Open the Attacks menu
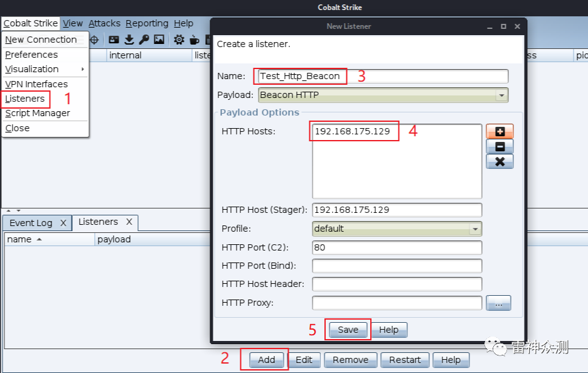 (104, 23)
